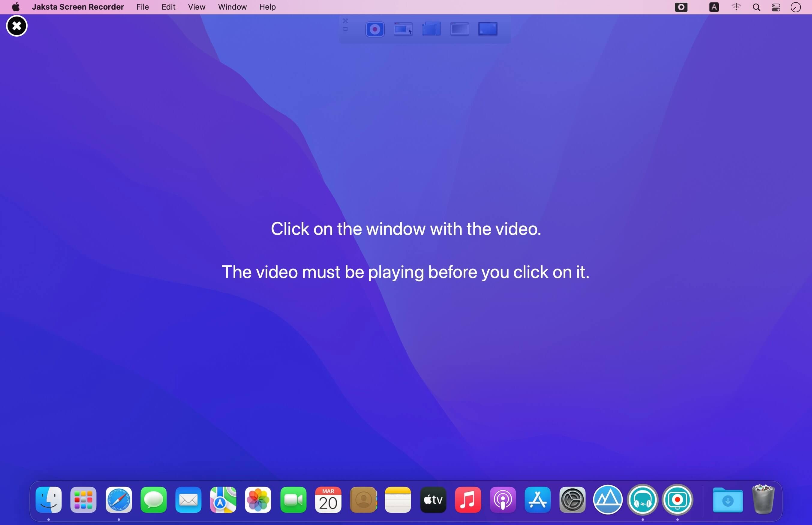The width and height of the screenshot is (812, 525).
Task: Open the Edit menu
Action: click(168, 7)
